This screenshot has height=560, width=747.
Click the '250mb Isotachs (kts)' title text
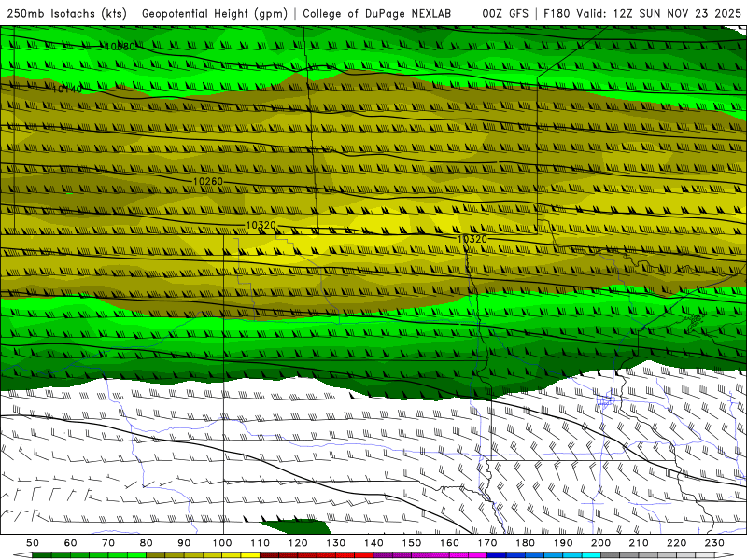[x=66, y=14]
